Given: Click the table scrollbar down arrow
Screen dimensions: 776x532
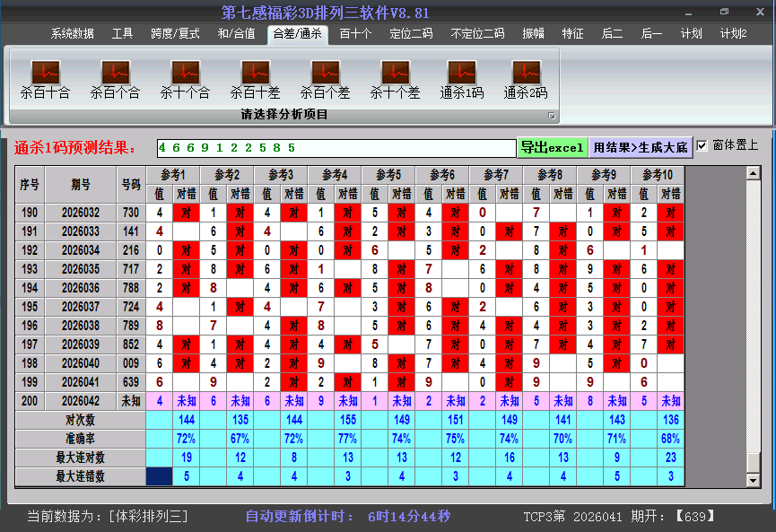Looking at the screenshot, I should pos(754,481).
